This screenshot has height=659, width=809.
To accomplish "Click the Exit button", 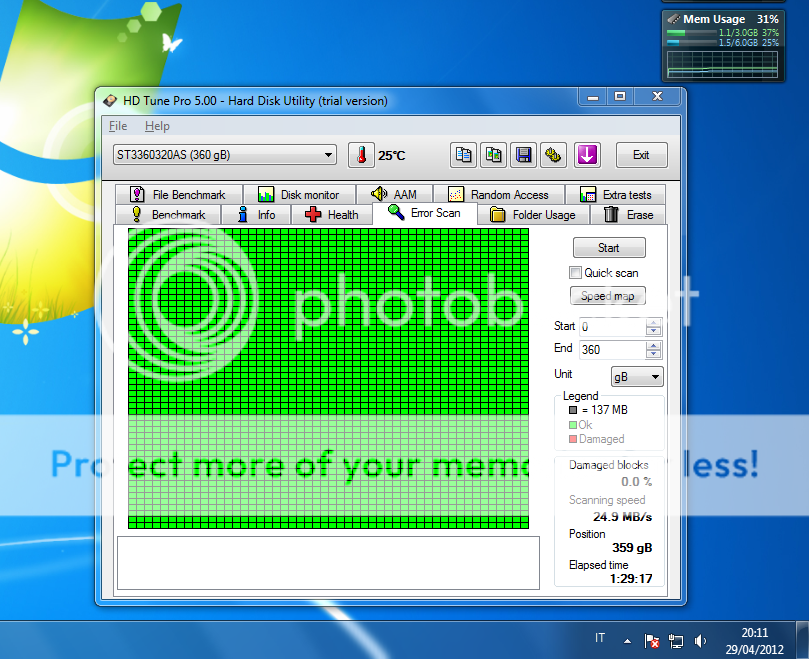I will pyautogui.click(x=641, y=155).
